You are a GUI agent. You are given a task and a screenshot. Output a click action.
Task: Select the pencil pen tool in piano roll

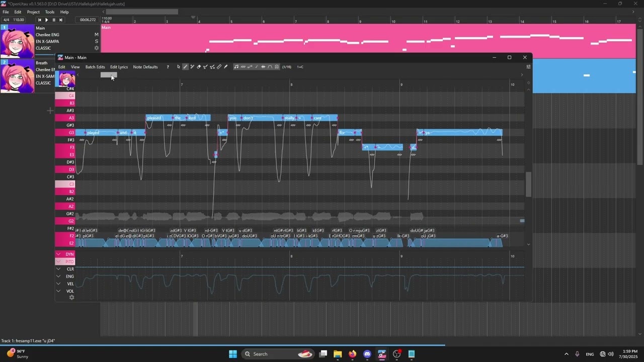pos(185,67)
